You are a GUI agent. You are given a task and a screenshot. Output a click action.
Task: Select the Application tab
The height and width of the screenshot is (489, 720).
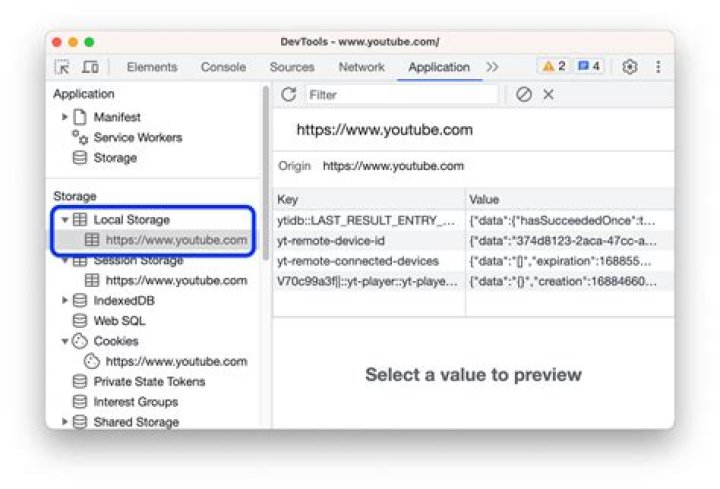coord(439,67)
